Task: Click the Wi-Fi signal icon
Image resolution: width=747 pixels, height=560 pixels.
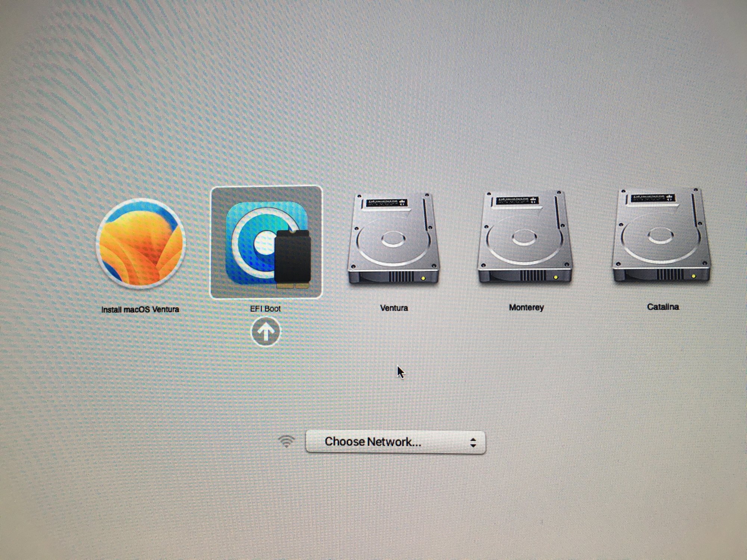Action: pos(287,441)
